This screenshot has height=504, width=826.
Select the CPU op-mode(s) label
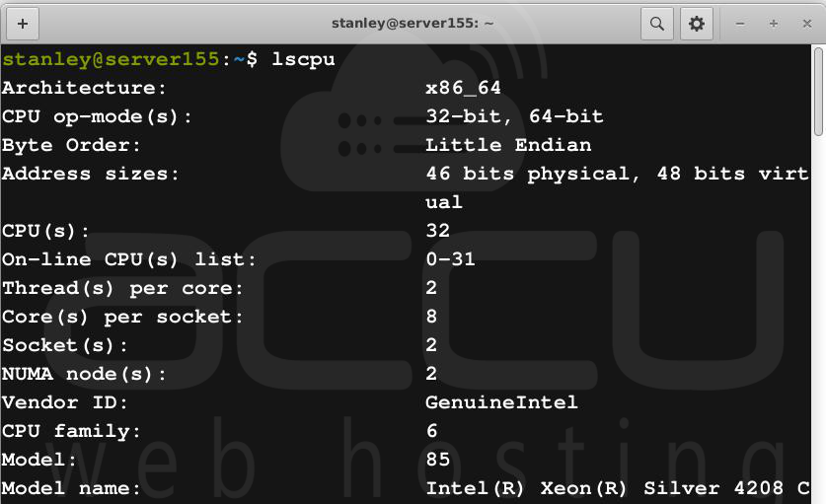[x=97, y=116]
